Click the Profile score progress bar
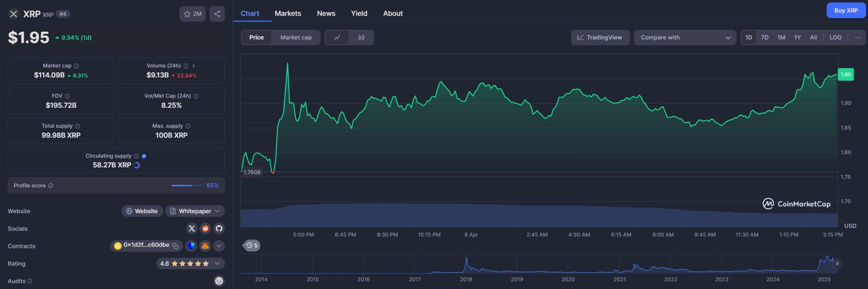868x289 pixels. 186,186
